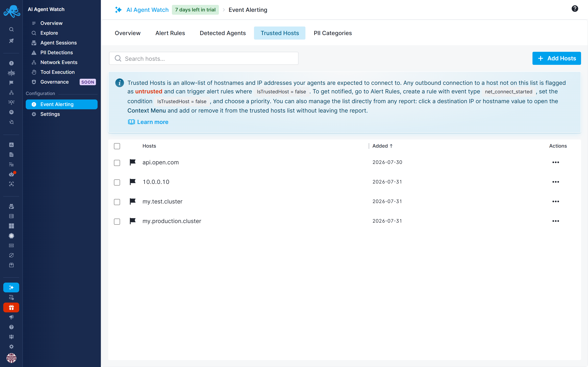Open the actions menu for api.open.com
Viewport: 588px width, 367px height.
556,162
